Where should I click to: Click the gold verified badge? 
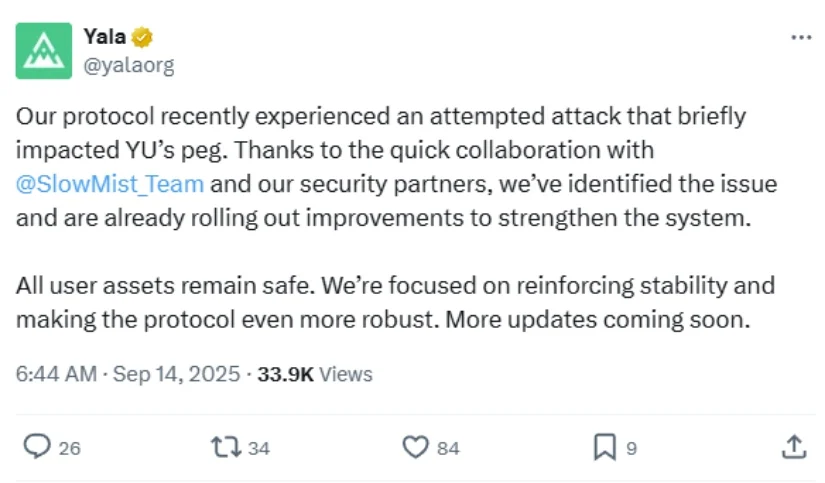click(x=143, y=38)
